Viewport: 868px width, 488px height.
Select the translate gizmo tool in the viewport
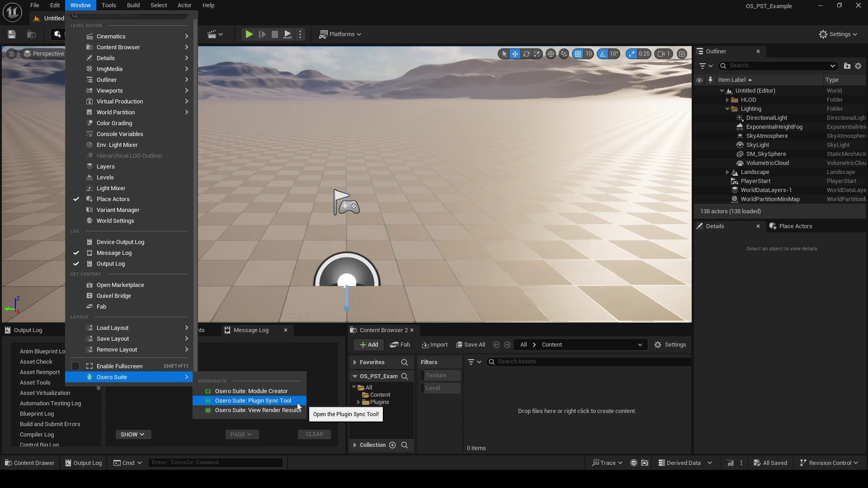(x=515, y=54)
